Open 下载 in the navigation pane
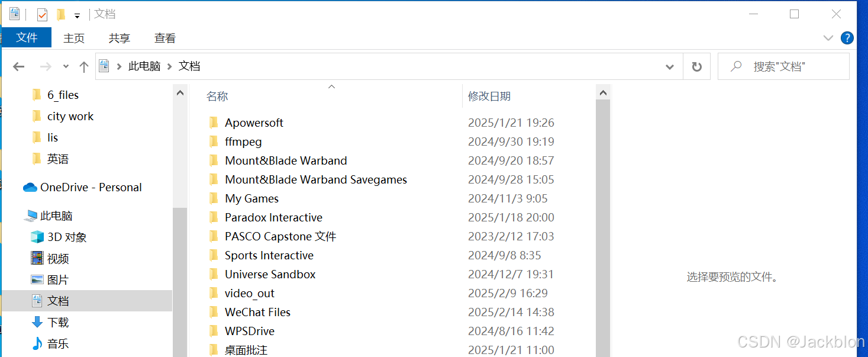 (58, 322)
